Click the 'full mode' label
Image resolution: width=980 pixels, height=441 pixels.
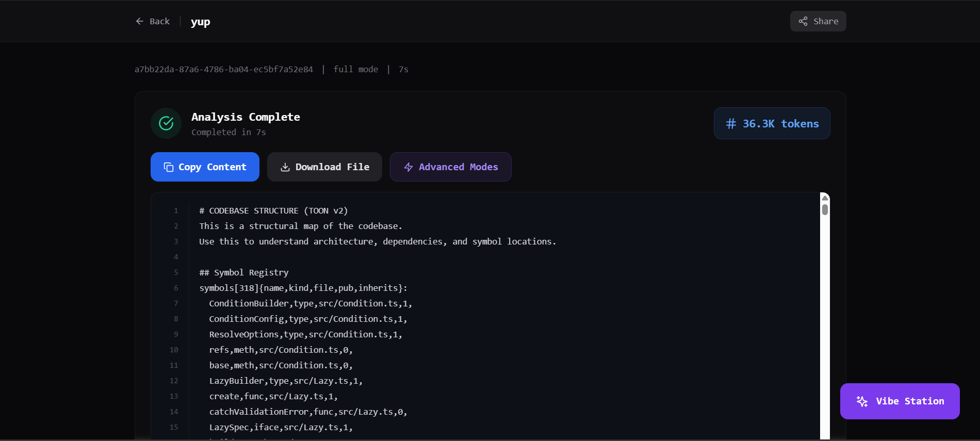[x=356, y=69]
